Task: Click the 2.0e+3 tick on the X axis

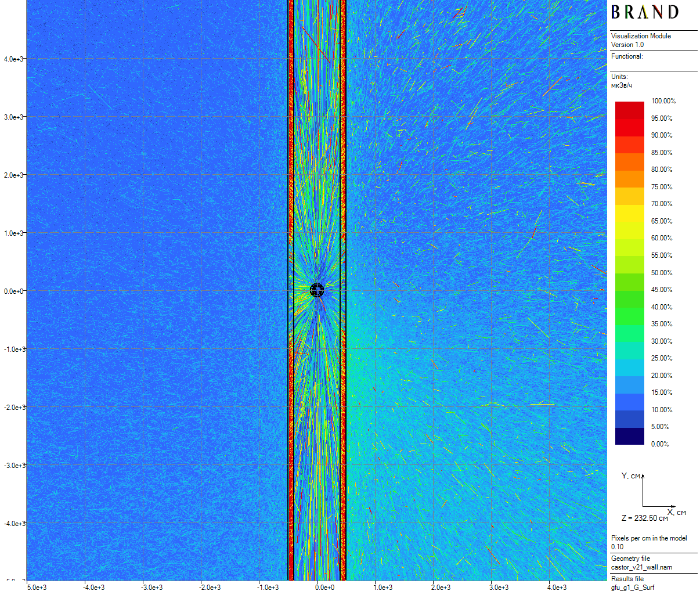Action: coord(441,588)
